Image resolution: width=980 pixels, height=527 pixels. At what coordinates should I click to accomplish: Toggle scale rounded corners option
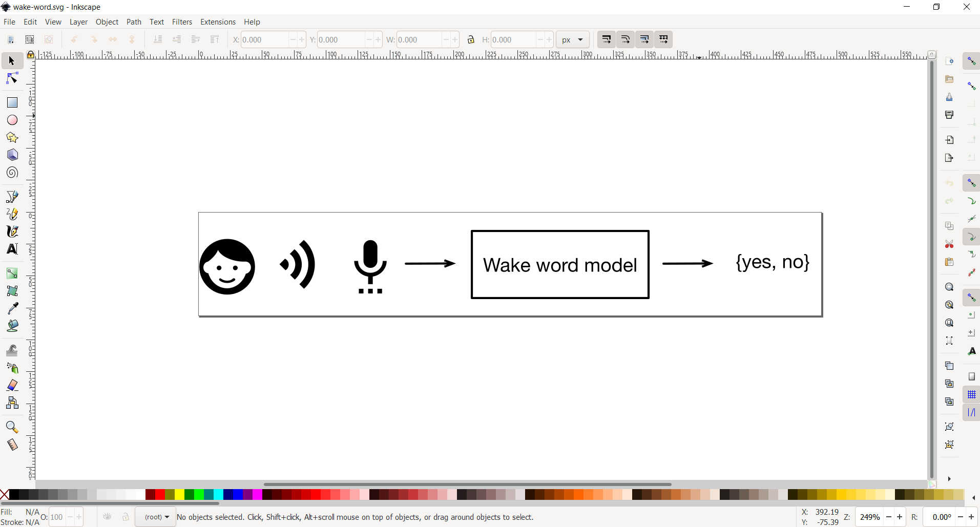[625, 39]
